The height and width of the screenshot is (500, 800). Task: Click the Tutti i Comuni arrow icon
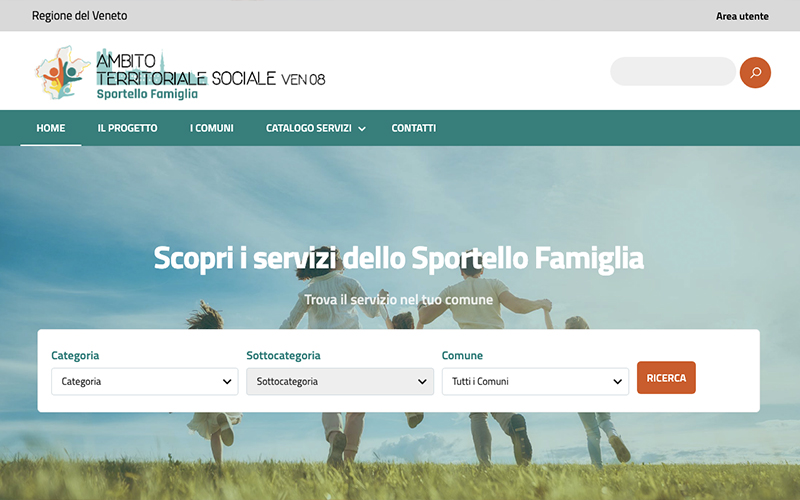point(617,382)
